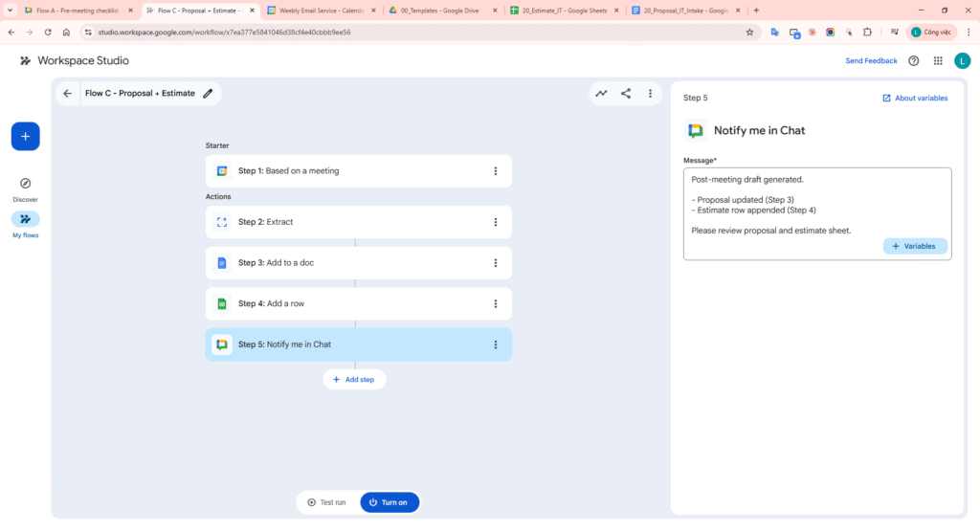
Task: Expand options menu for Step 3 Add to a doc
Action: point(495,263)
